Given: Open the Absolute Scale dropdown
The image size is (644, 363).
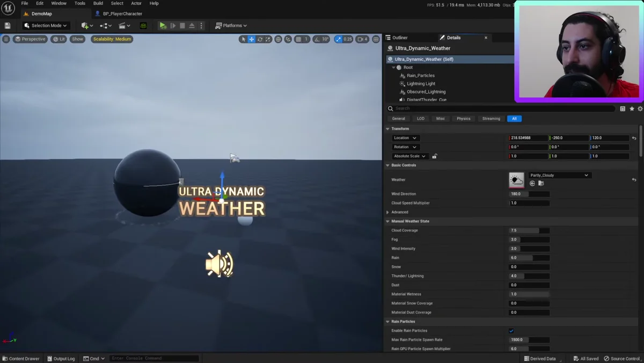Looking at the screenshot, I should click(x=410, y=156).
